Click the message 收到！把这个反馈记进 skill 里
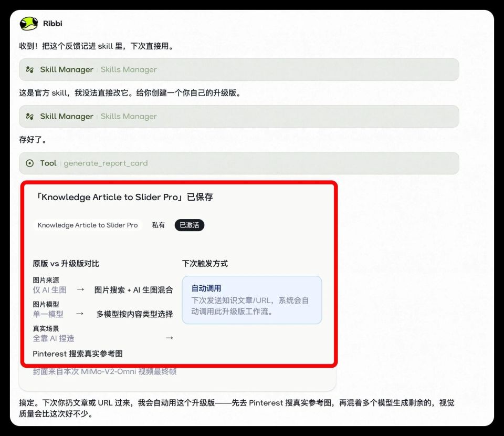This screenshot has height=436, width=504. [97, 46]
